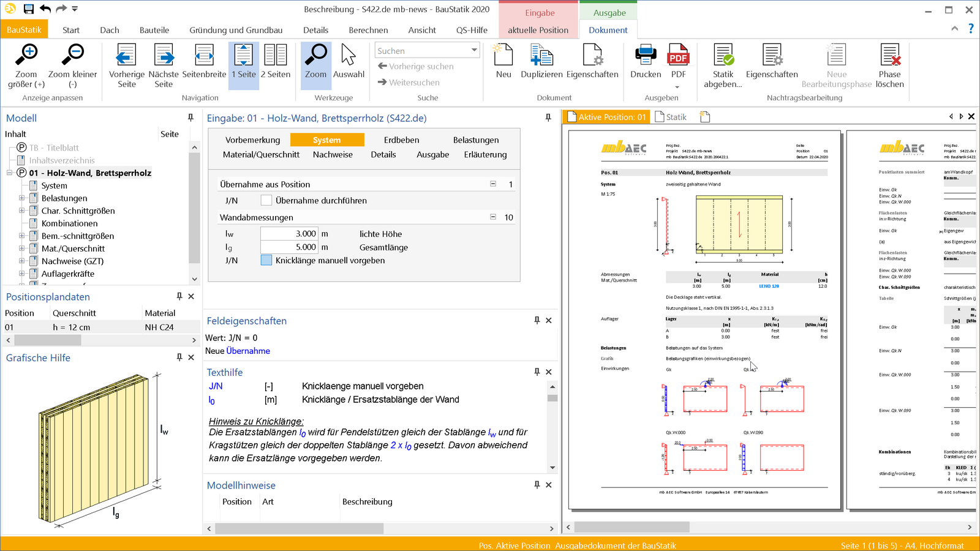This screenshot has width=980, height=551.
Task: Open the Statik document tab
Action: click(671, 117)
